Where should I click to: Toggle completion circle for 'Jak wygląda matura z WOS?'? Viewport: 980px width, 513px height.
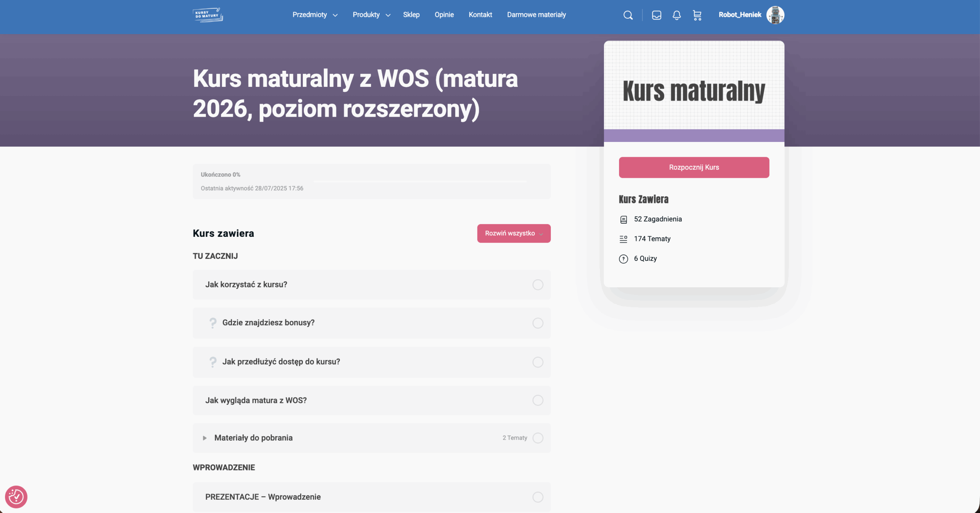(x=537, y=400)
